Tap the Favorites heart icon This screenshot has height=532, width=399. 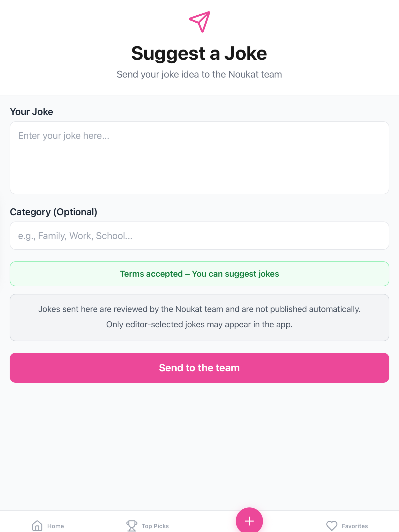click(332, 526)
